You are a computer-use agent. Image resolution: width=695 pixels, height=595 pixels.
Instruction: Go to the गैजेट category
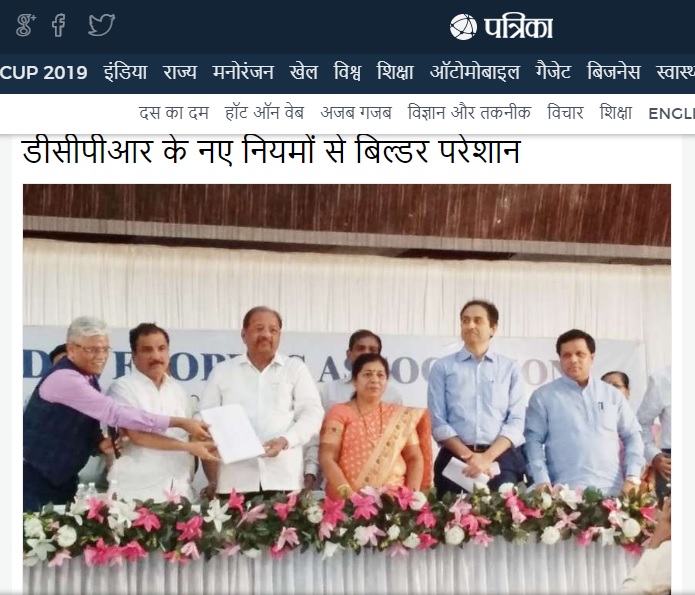tap(553, 72)
